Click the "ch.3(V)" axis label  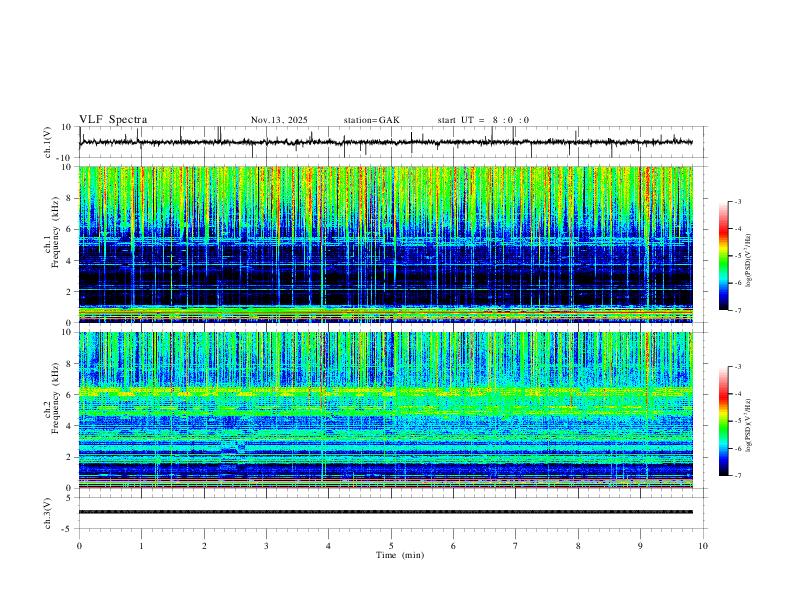(x=48, y=513)
